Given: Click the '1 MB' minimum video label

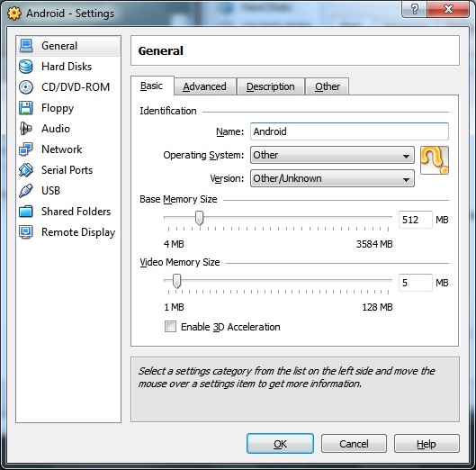Looking at the screenshot, I should pyautogui.click(x=174, y=307).
